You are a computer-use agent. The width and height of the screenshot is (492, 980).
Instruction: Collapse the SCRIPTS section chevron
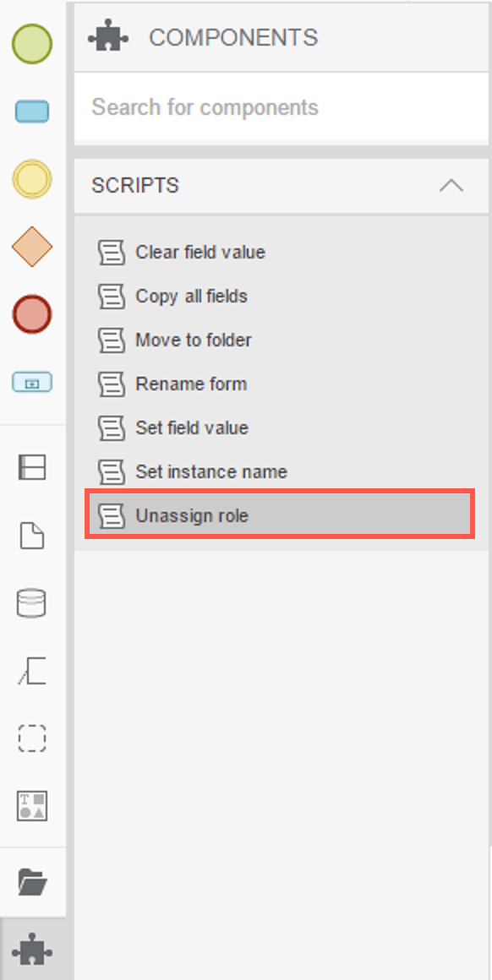pyautogui.click(x=451, y=186)
